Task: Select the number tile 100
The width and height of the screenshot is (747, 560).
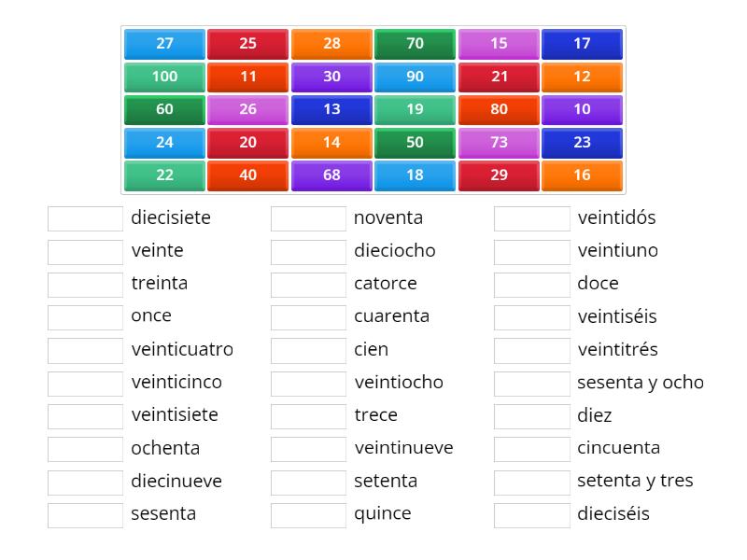Action: (163, 76)
